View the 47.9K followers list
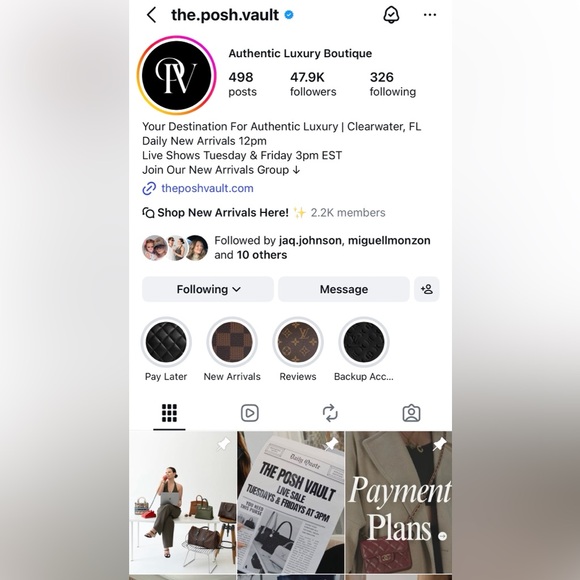The width and height of the screenshot is (580, 580). (x=313, y=84)
